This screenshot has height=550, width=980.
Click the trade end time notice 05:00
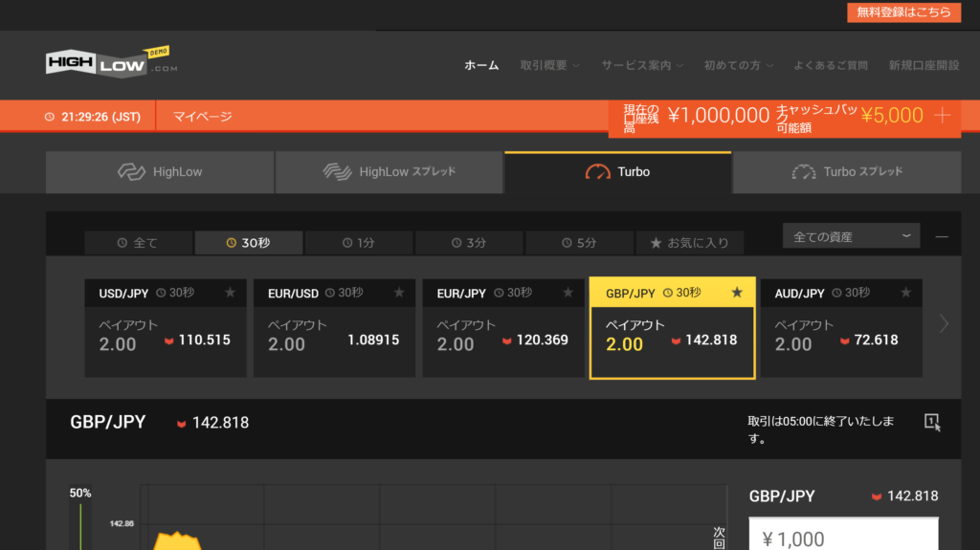click(820, 429)
